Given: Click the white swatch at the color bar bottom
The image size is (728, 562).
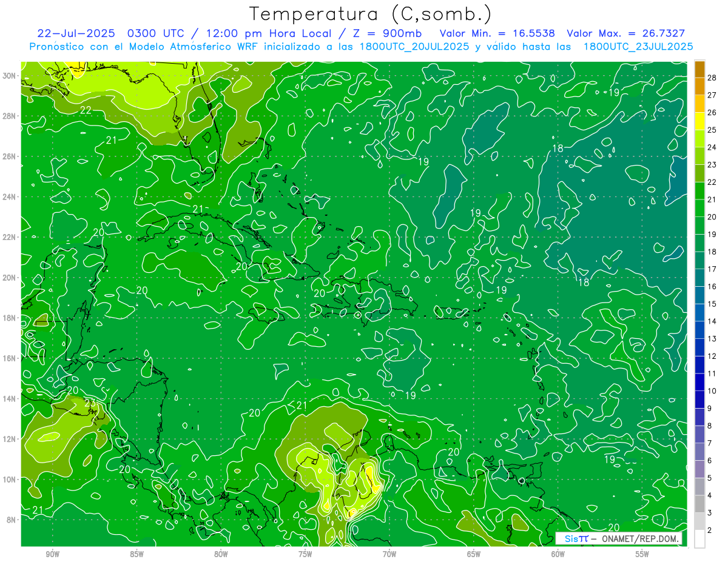Looking at the screenshot, I should pos(699,539).
